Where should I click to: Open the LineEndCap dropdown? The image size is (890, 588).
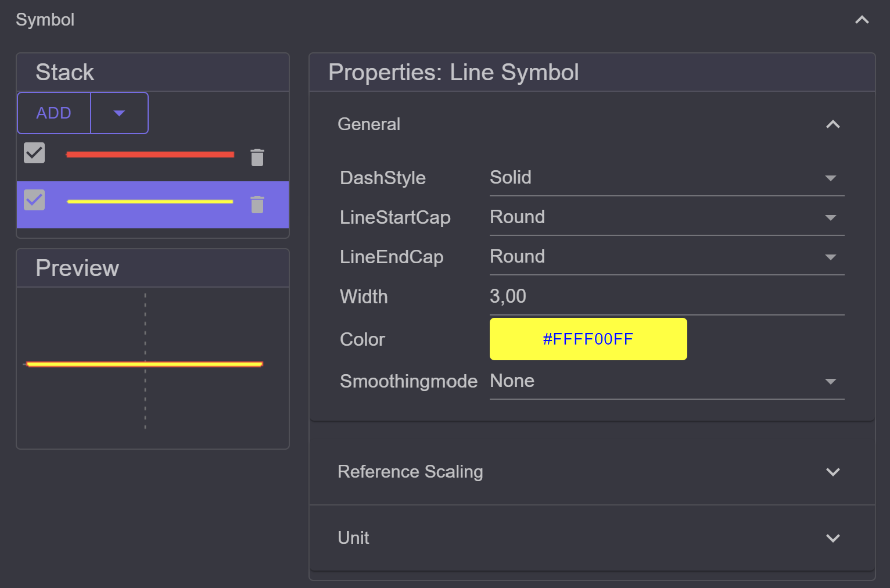667,257
